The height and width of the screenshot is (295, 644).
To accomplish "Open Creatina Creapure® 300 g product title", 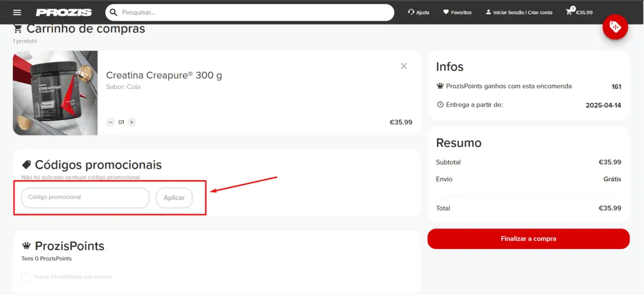I will [x=164, y=75].
